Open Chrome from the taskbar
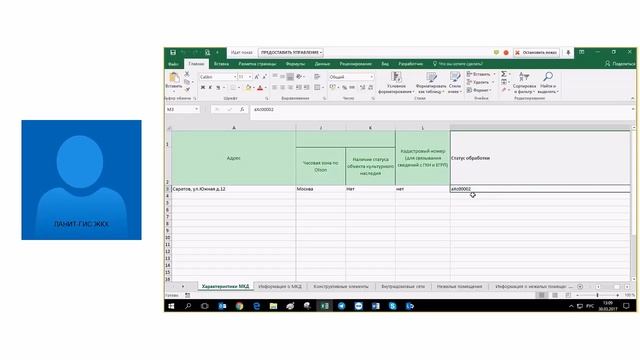The height and width of the screenshot is (360, 640). pyautogui.click(x=239, y=306)
